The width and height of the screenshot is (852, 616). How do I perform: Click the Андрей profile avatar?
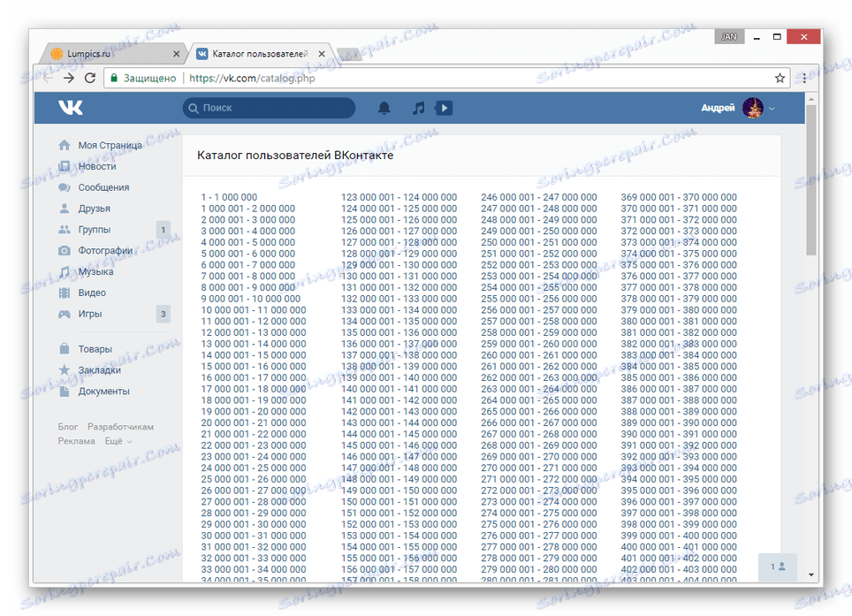point(752,108)
